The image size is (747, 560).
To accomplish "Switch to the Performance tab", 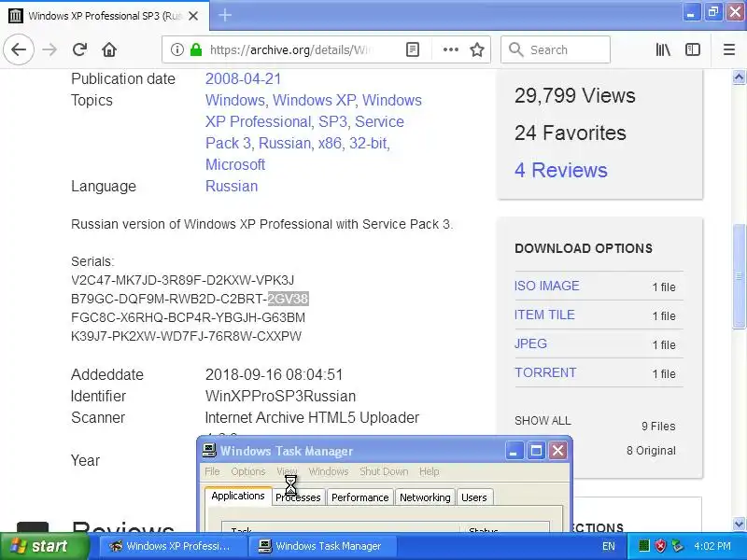I will tap(360, 497).
